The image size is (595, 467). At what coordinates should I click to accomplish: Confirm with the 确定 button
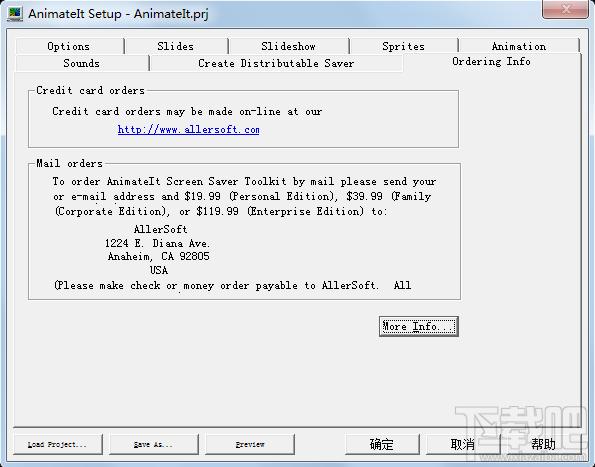(382, 444)
